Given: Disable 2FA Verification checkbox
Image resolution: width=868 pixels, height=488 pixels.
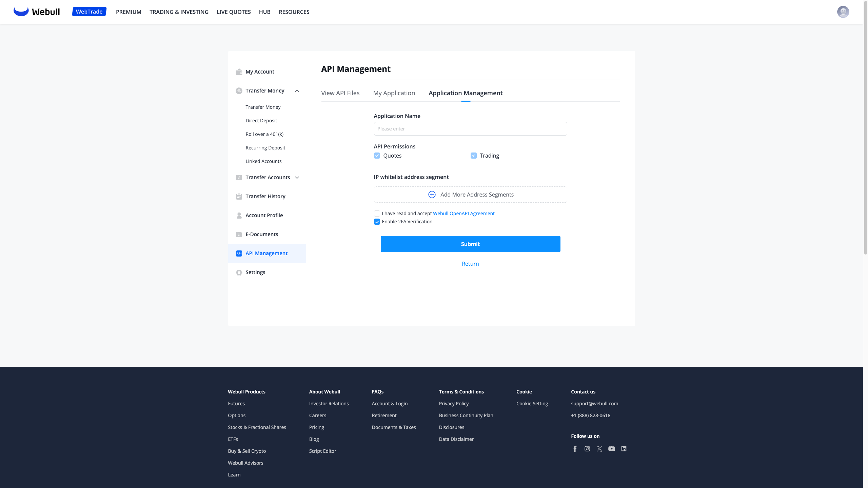Looking at the screenshot, I should click(x=377, y=222).
